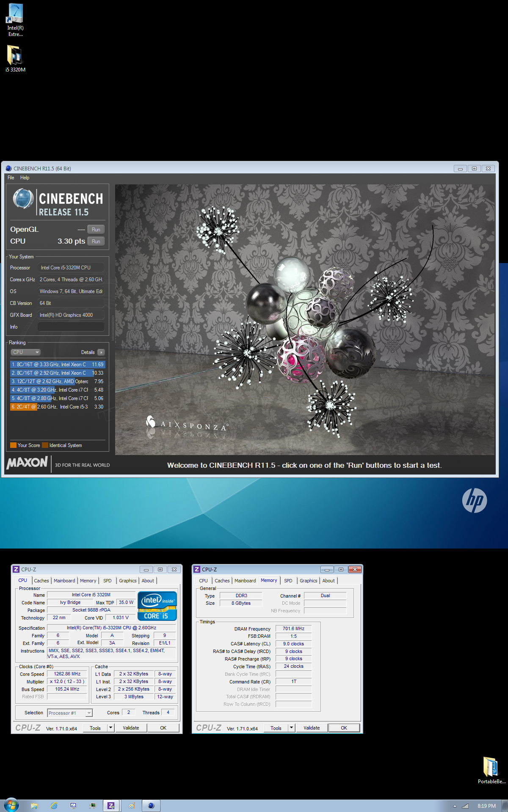Open the Mainboard tab in right CPU-Z

[245, 581]
